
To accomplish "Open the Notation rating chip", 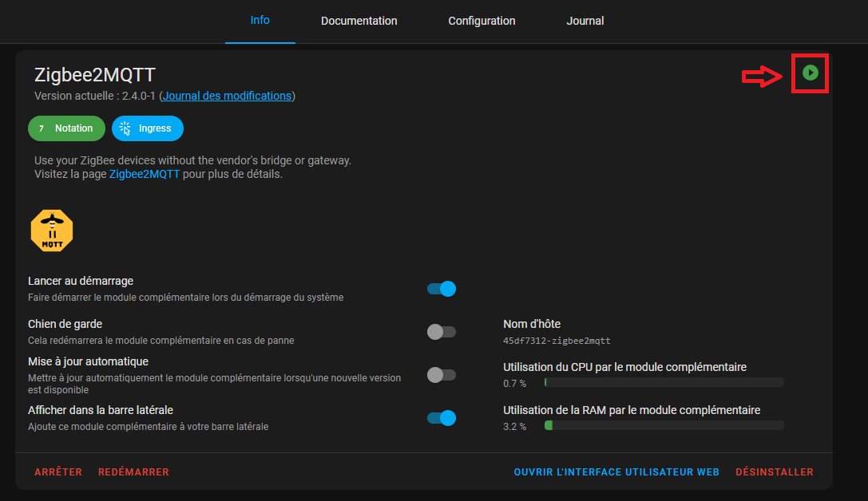I will [66, 128].
